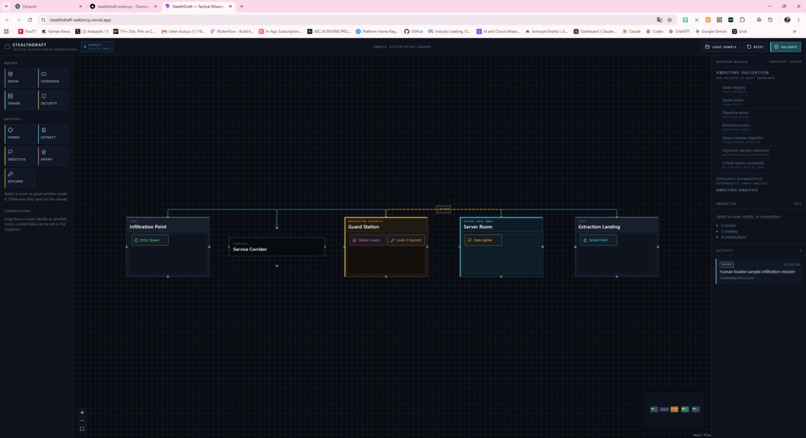This screenshot has width=806, height=438.
Task: Click the Extract Point entity chip
Action: pyautogui.click(x=599, y=240)
